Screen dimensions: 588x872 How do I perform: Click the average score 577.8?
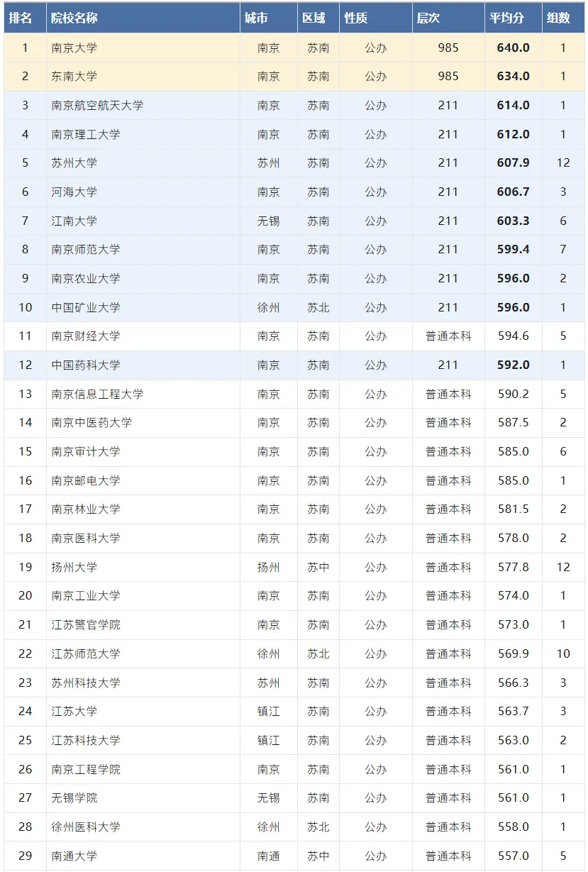(514, 568)
